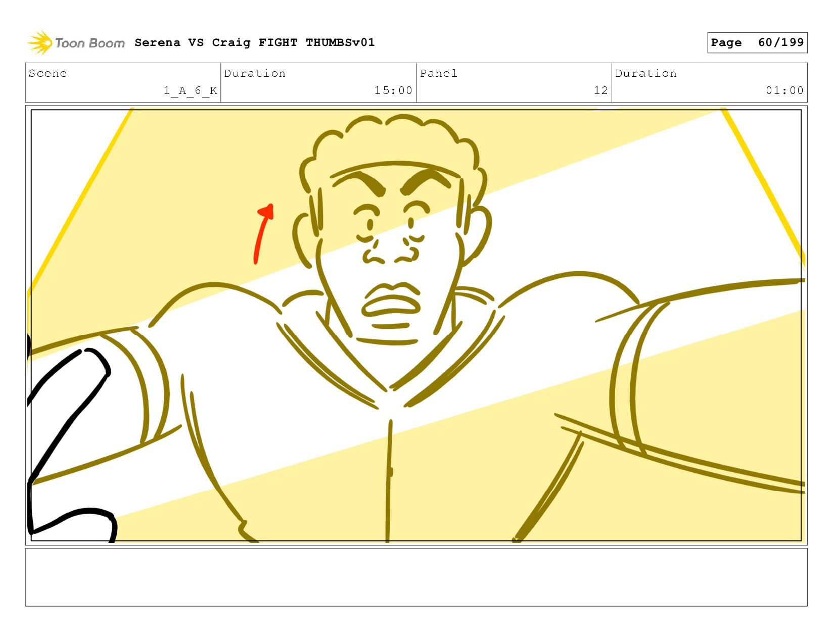Click the 'Scene' label

(48, 73)
